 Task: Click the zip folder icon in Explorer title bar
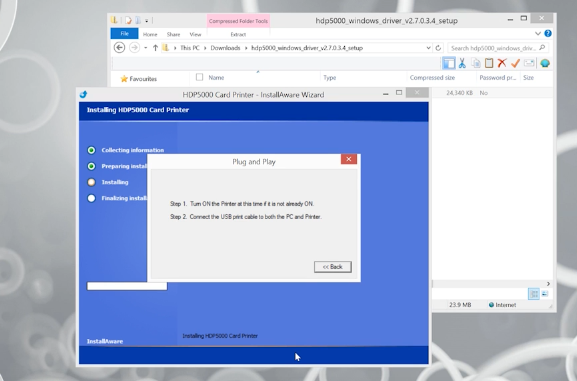(114, 20)
